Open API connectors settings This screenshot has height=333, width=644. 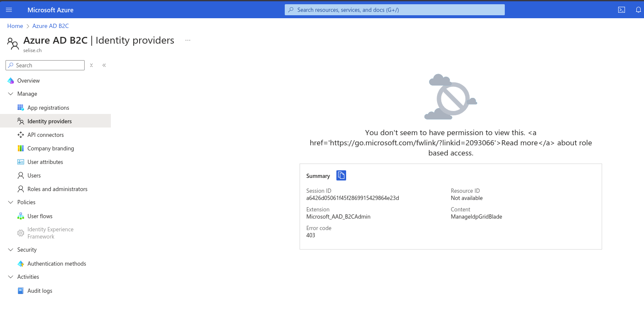pos(46,135)
